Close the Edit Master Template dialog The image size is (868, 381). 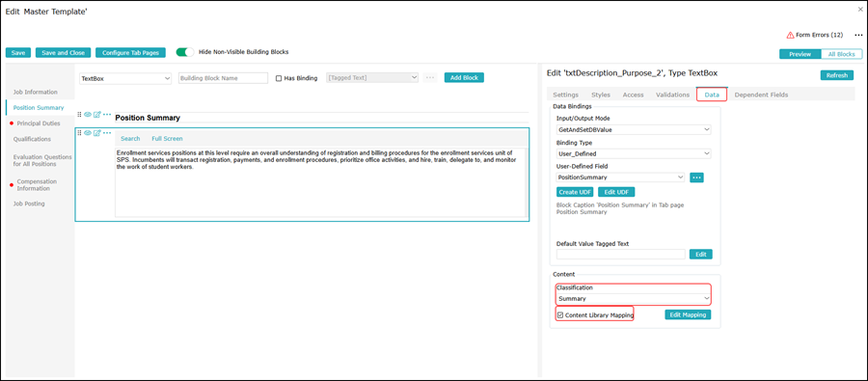pos(860,10)
